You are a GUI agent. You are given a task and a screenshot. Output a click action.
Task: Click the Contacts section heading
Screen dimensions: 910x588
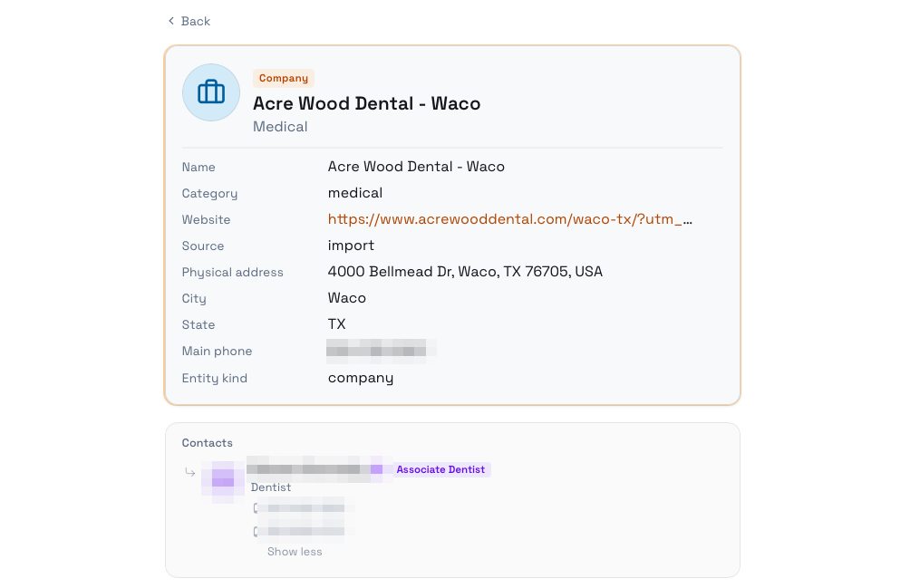pyautogui.click(x=208, y=443)
